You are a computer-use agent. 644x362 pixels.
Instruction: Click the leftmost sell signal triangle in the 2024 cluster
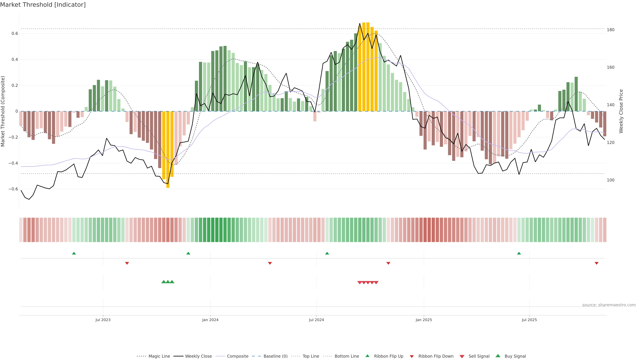(360, 283)
